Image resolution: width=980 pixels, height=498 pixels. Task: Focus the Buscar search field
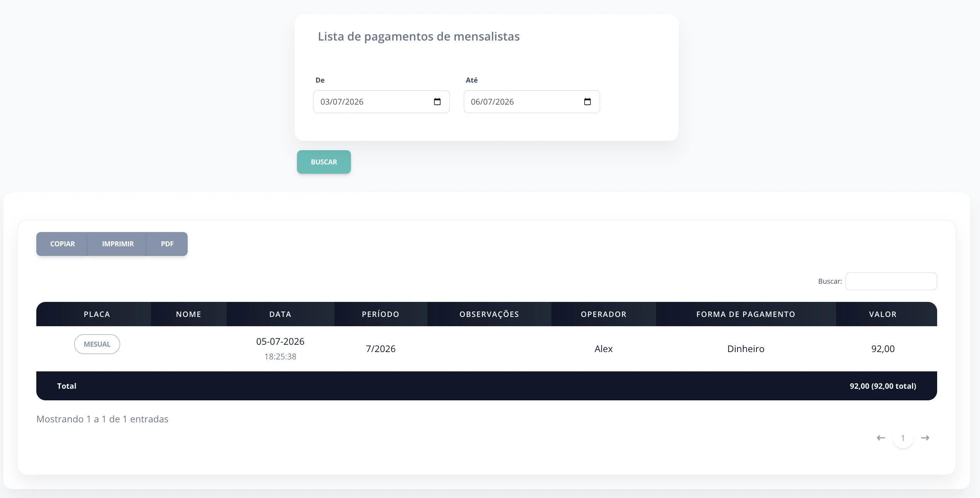[x=891, y=281]
